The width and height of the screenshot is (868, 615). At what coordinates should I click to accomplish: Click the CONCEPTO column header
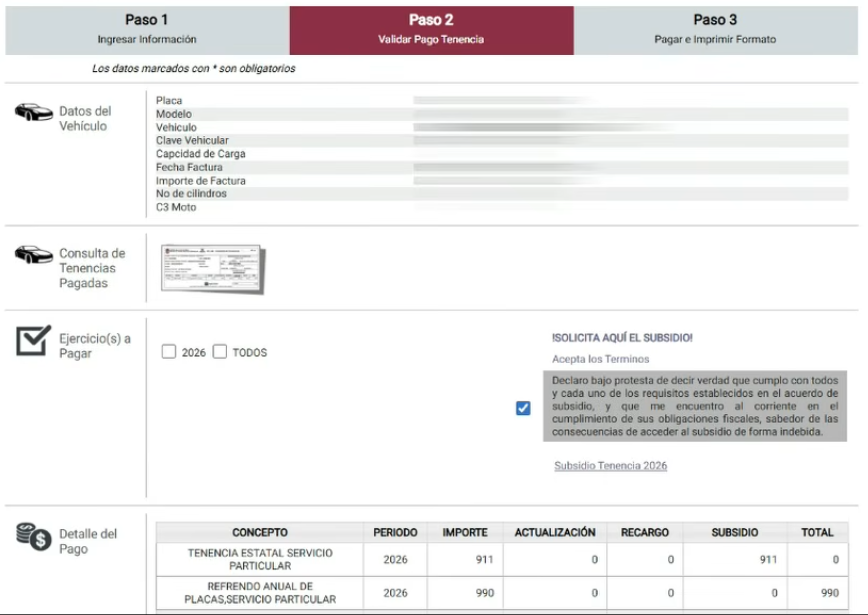(260, 532)
